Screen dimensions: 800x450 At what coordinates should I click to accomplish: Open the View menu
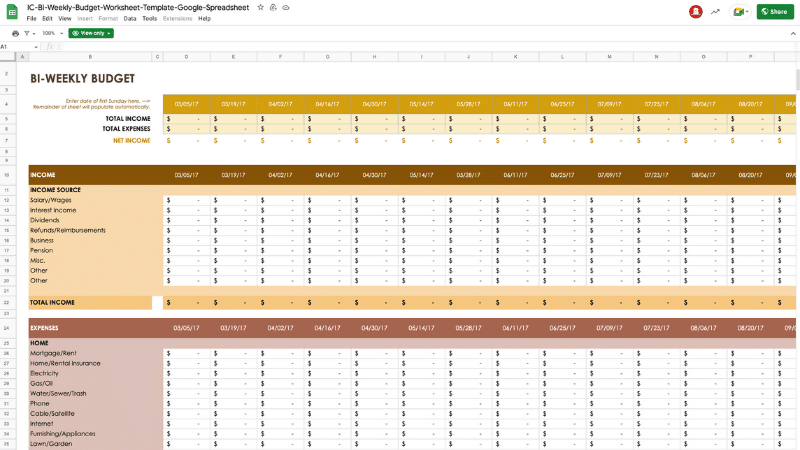point(65,18)
